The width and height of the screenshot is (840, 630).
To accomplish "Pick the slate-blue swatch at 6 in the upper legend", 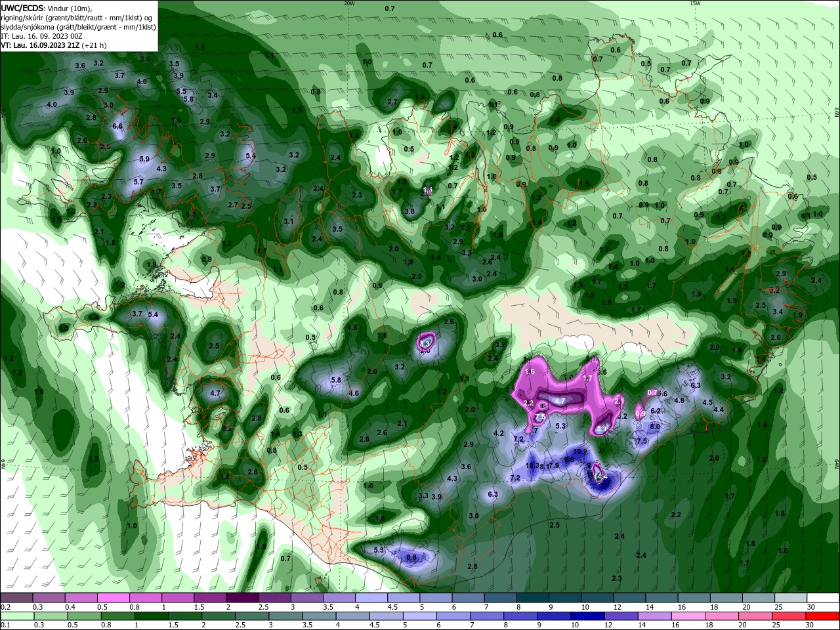I will point(469,598).
